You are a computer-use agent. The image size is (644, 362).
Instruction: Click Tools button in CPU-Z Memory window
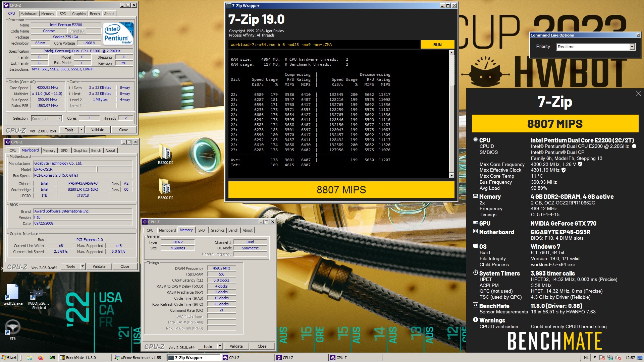[208, 346]
